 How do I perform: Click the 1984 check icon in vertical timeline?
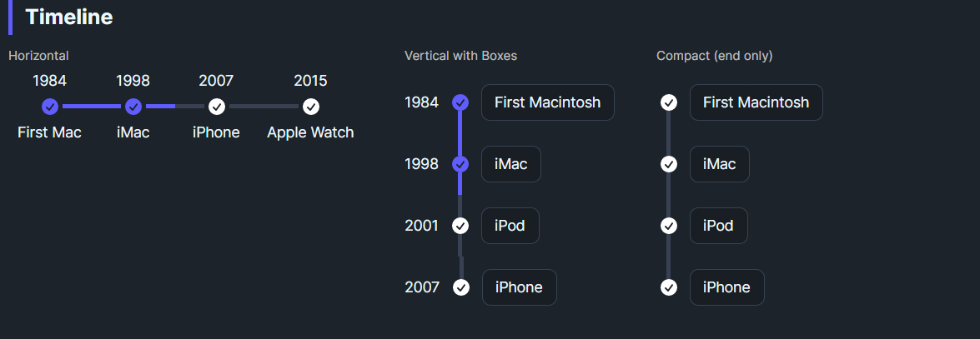click(x=460, y=102)
